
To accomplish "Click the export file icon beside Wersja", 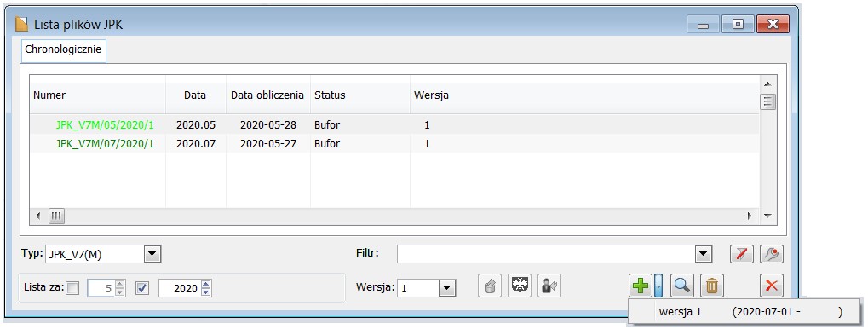I will click(x=489, y=286).
